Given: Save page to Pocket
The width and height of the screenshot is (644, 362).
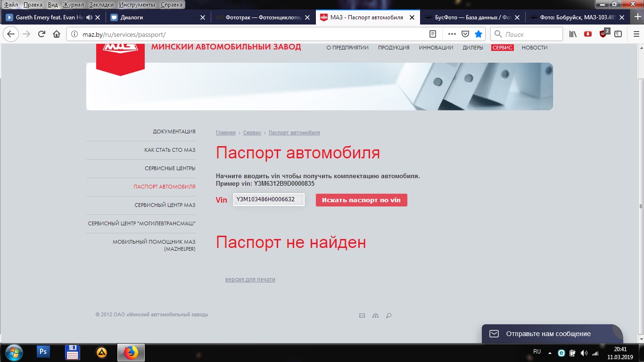Looking at the screenshot, I should click(x=465, y=34).
